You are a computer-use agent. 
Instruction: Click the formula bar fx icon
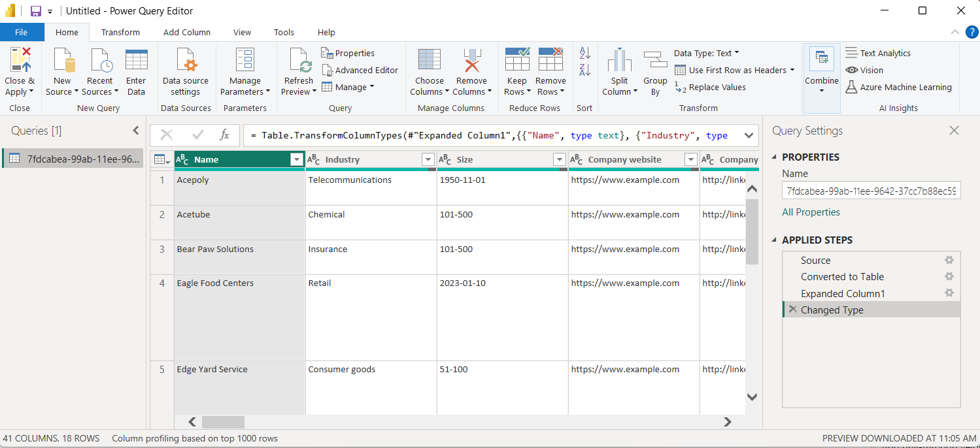(224, 135)
